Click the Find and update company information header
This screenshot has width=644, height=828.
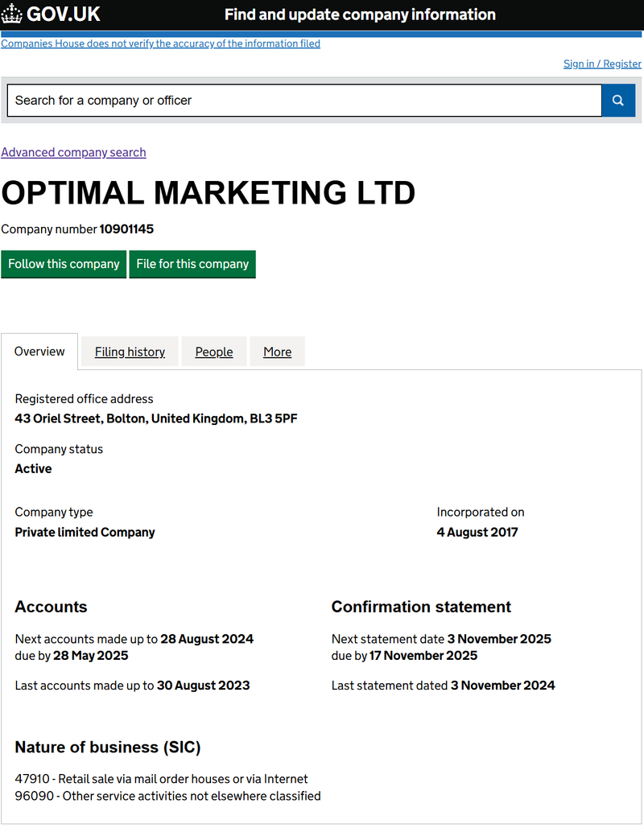360,14
